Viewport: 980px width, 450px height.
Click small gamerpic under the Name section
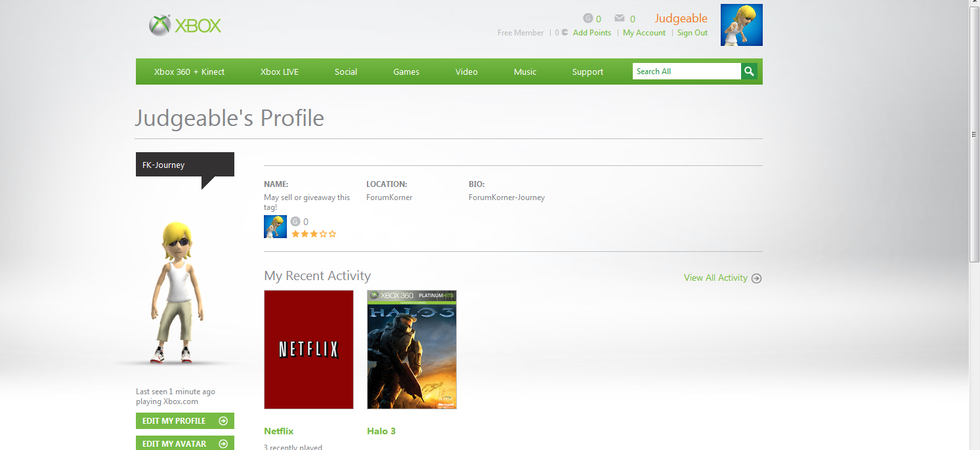point(275,226)
